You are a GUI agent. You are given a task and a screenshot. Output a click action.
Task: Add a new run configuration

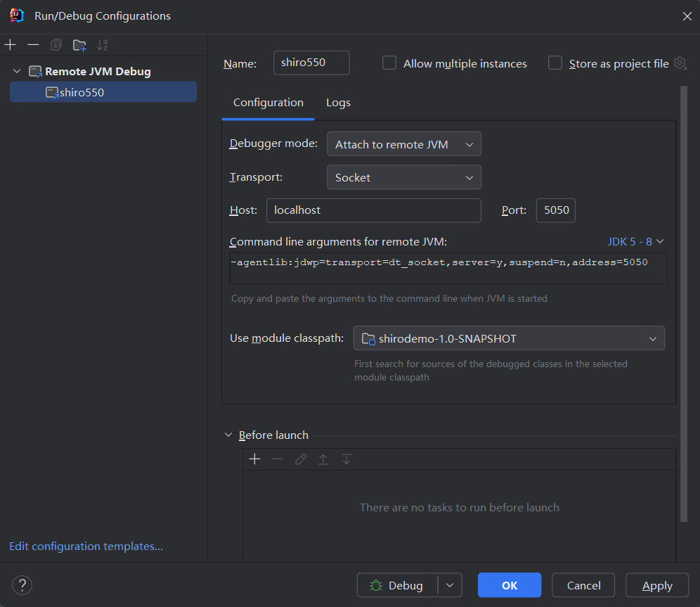pyautogui.click(x=11, y=45)
